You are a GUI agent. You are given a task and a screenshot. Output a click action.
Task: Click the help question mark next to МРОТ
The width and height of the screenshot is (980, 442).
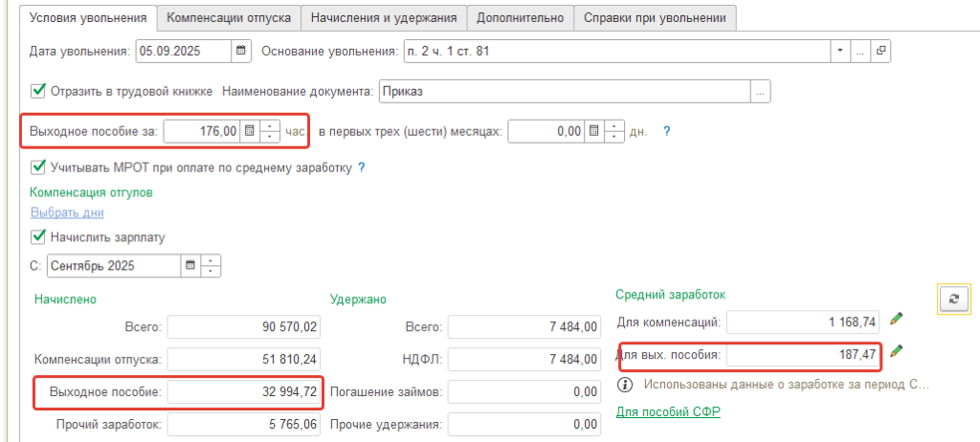coord(362,167)
